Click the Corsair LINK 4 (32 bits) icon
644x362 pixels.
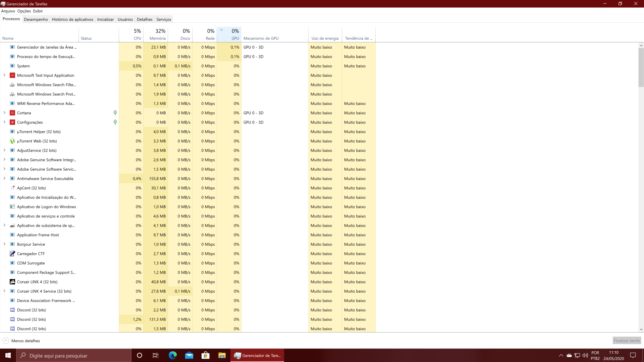coord(12,282)
